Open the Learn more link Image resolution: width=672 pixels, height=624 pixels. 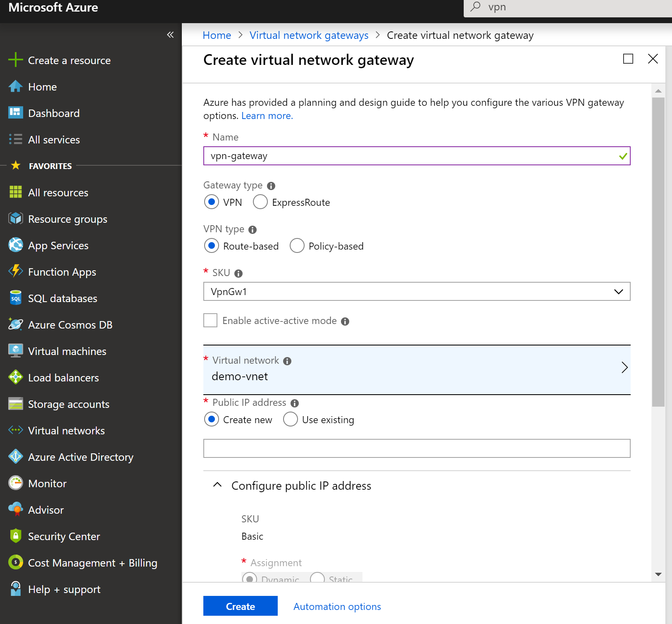(267, 116)
